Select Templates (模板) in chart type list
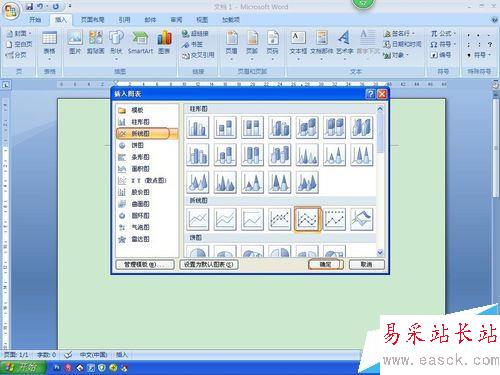Image resolution: width=500 pixels, height=375 pixels. [x=147, y=110]
